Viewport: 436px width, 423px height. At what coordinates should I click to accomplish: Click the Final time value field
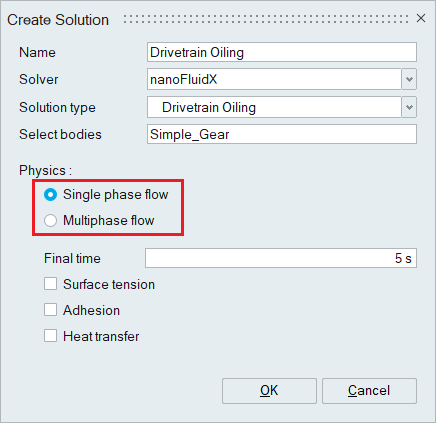(x=281, y=258)
